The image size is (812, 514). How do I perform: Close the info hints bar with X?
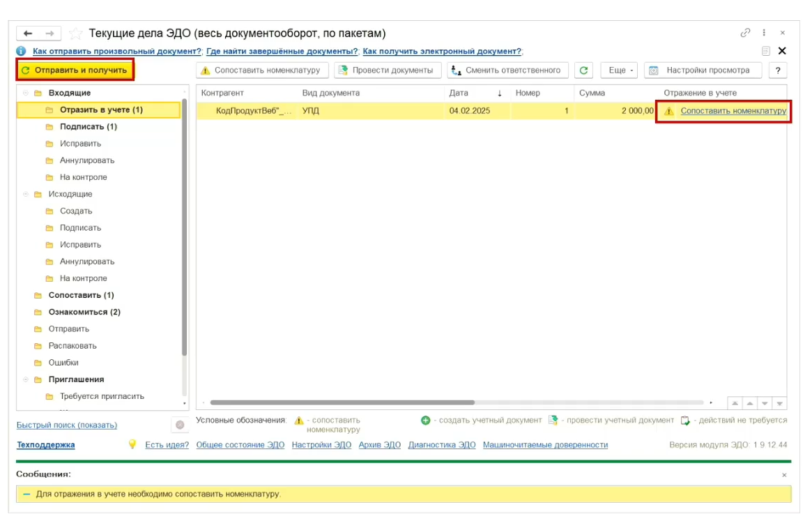(x=782, y=51)
